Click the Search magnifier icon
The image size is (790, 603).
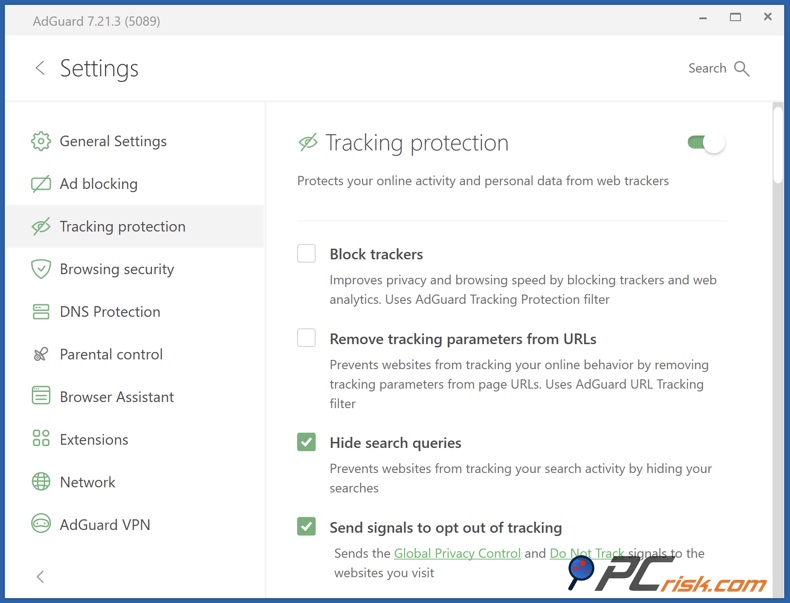click(x=742, y=68)
